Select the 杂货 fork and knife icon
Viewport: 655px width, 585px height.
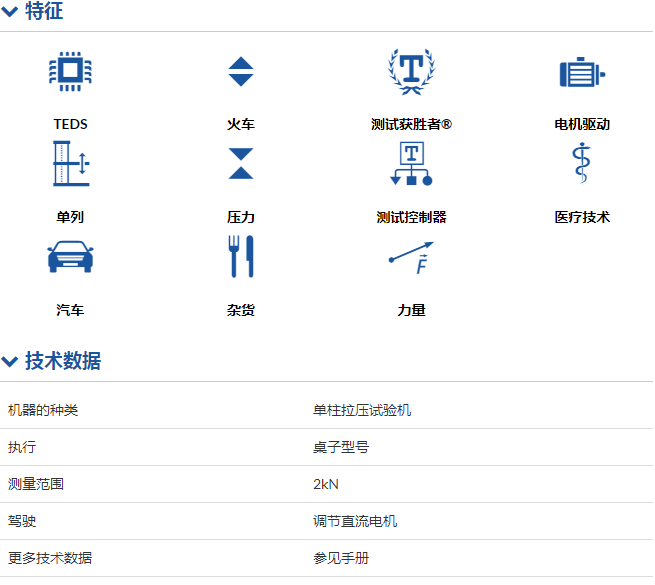point(241,257)
